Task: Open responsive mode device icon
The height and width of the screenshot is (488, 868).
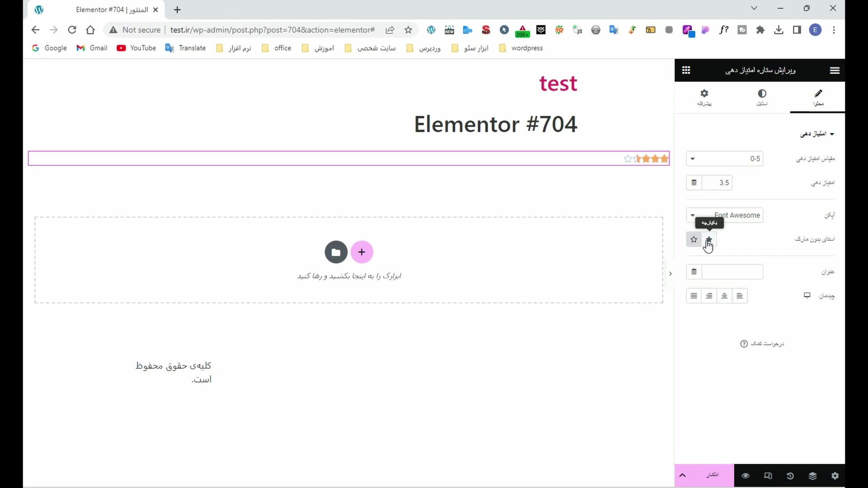Action: [768, 476]
